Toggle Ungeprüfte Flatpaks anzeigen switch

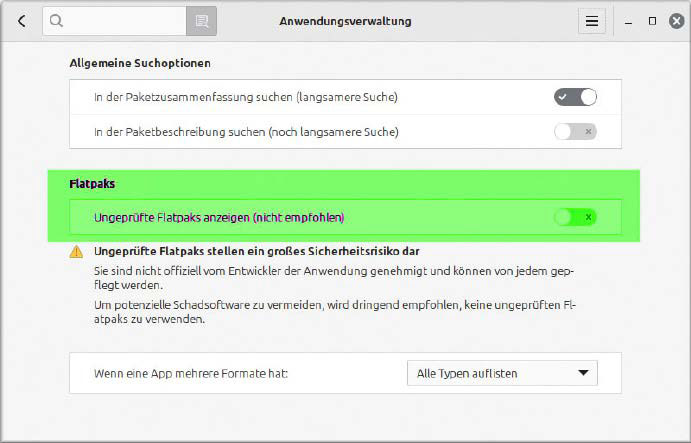click(x=575, y=217)
